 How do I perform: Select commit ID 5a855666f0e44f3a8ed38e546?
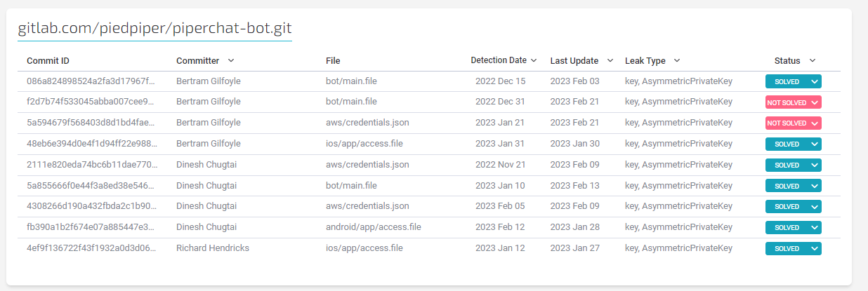coord(90,186)
